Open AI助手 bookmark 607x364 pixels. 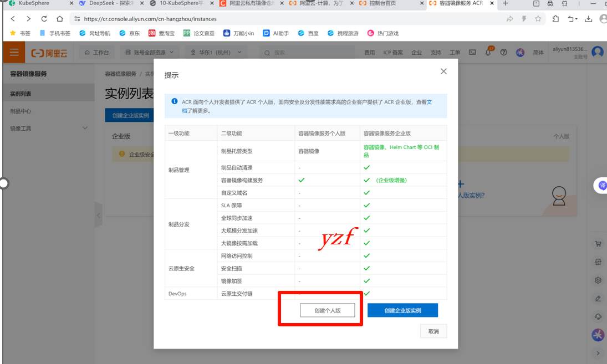pyautogui.click(x=276, y=33)
